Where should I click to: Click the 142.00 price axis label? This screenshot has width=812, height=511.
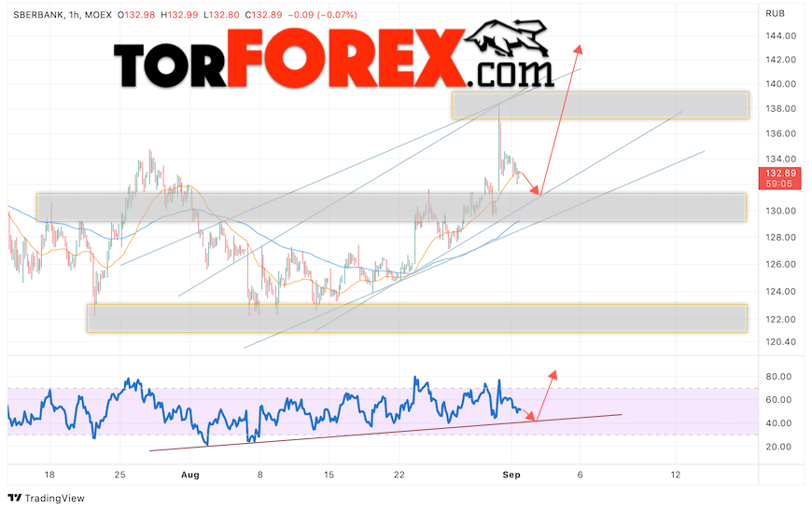tap(781, 60)
